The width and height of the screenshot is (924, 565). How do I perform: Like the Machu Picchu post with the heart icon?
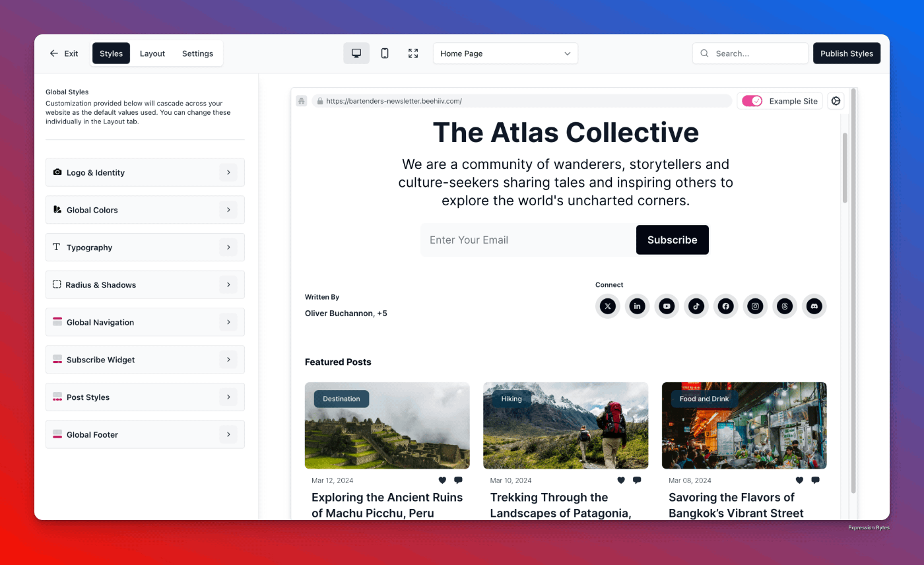coord(442,480)
